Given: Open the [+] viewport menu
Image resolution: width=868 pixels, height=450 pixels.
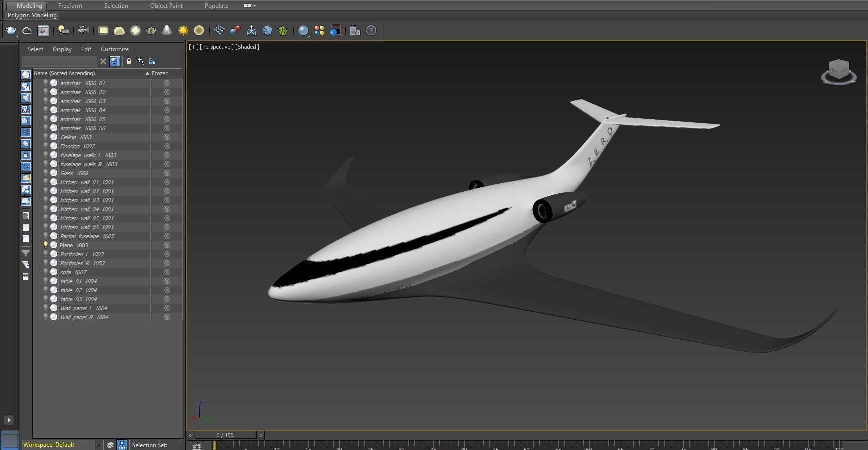Looking at the screenshot, I should [x=193, y=47].
